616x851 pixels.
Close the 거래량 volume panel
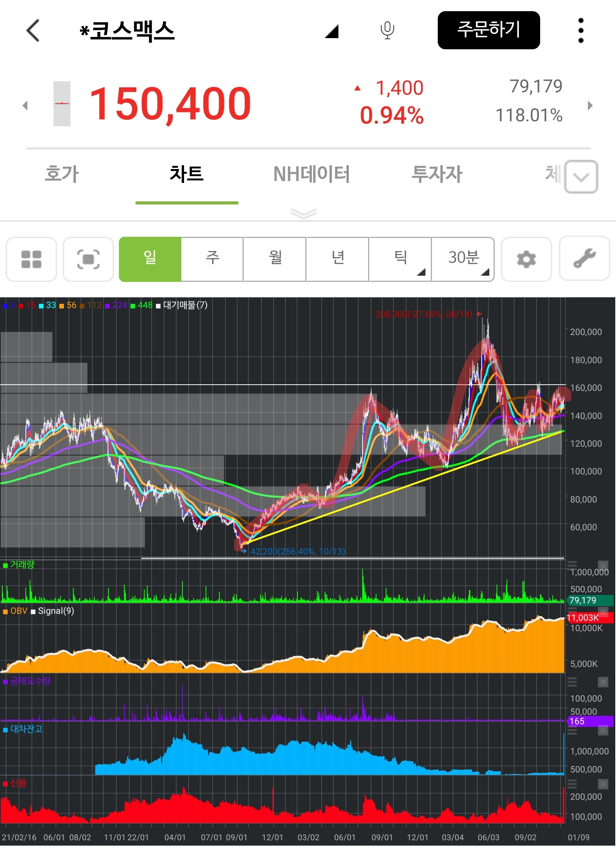pyautogui.click(x=603, y=566)
